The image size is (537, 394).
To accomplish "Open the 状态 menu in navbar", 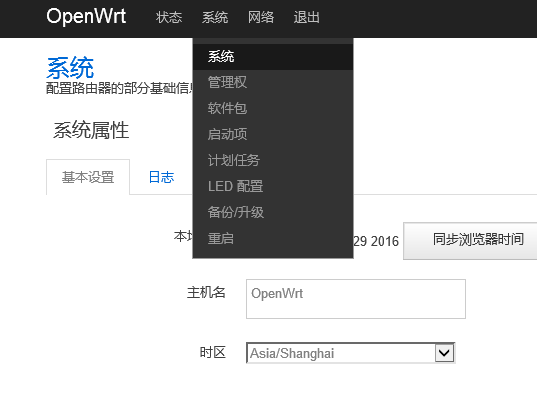I will 169,17.
